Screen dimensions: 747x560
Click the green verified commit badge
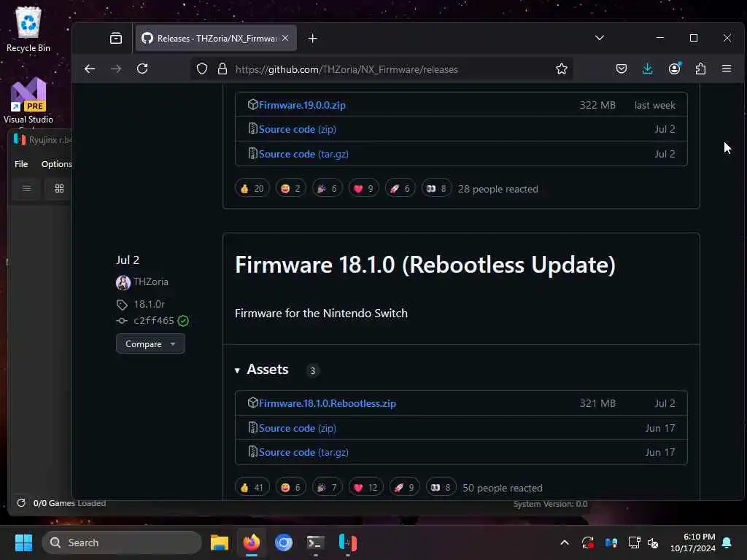(183, 321)
